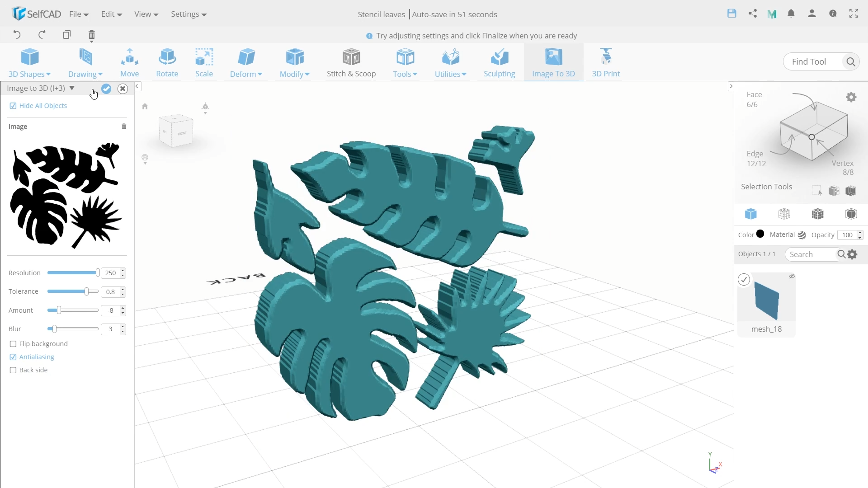Click the SelfCAD logo
This screenshot has width=868, height=488.
[x=37, y=14]
